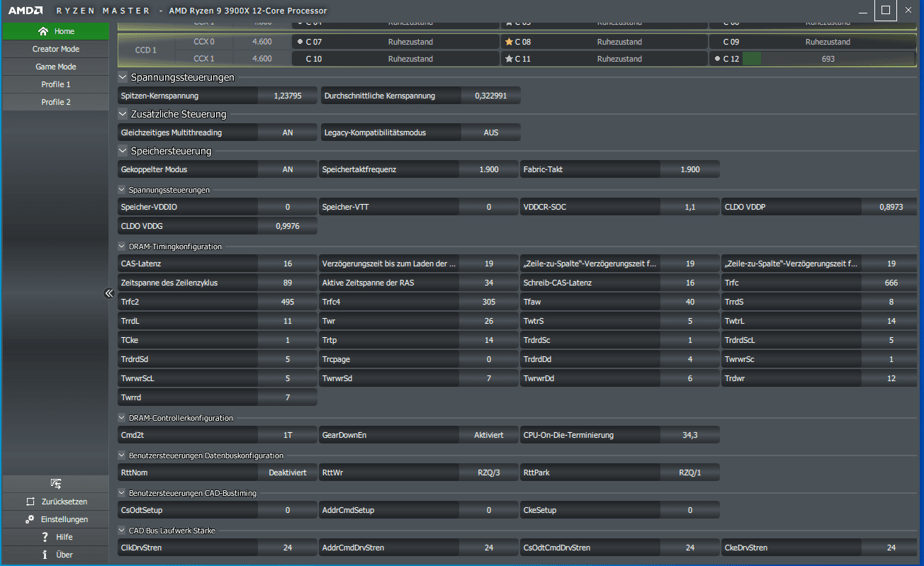Viewport: 924px width, 566px height.
Task: Click the Twrrd value 7
Action: coord(288,397)
